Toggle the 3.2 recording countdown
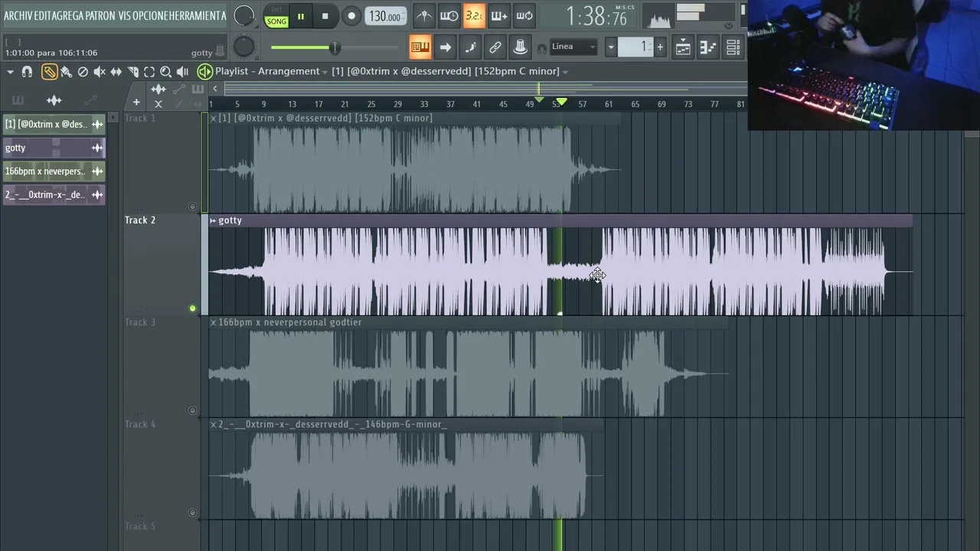980x551 pixels. [474, 16]
